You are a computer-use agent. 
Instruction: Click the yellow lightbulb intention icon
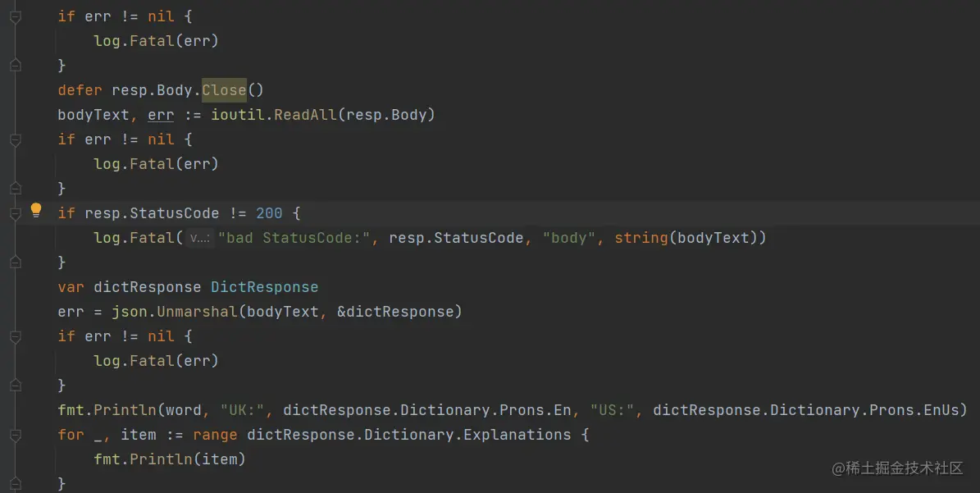point(36,210)
